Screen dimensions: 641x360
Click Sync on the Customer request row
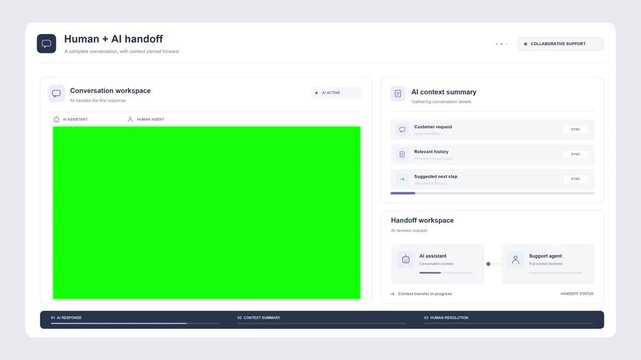coord(576,130)
